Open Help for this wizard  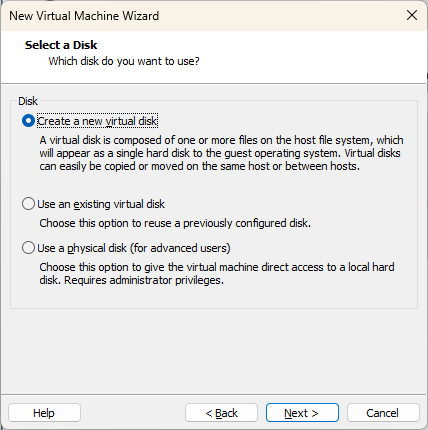44,413
